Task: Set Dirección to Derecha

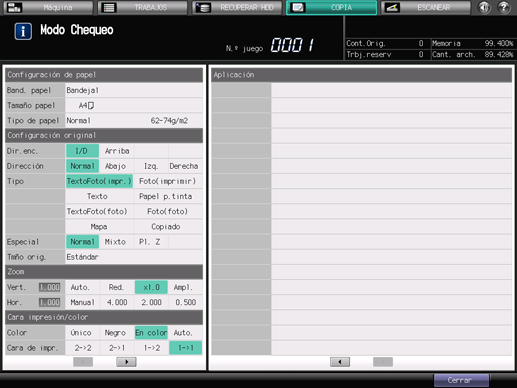Action: pyautogui.click(x=185, y=166)
